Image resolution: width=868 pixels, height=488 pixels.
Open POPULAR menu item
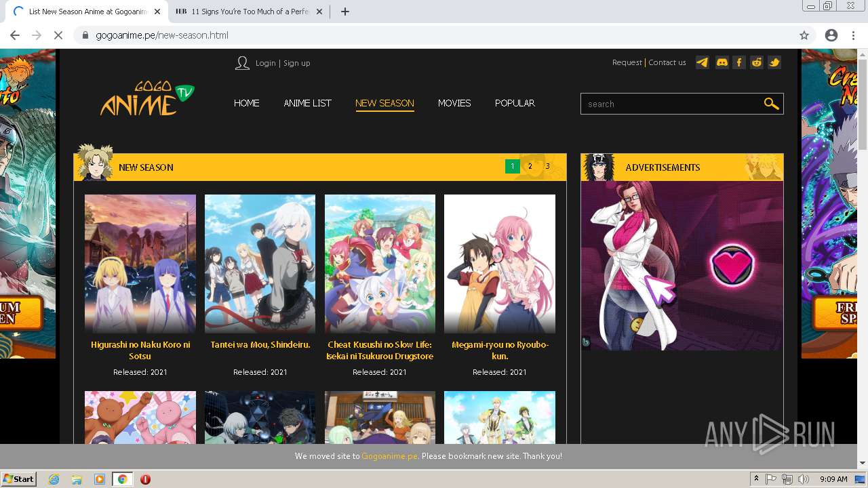tap(515, 103)
